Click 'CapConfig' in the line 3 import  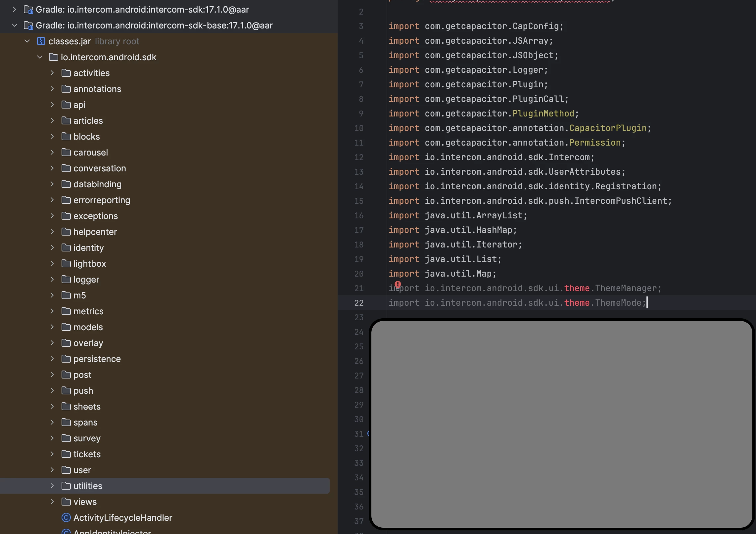(x=536, y=26)
